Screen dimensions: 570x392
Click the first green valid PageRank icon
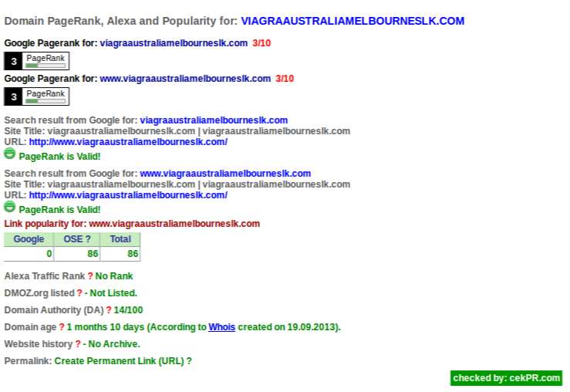click(9, 154)
